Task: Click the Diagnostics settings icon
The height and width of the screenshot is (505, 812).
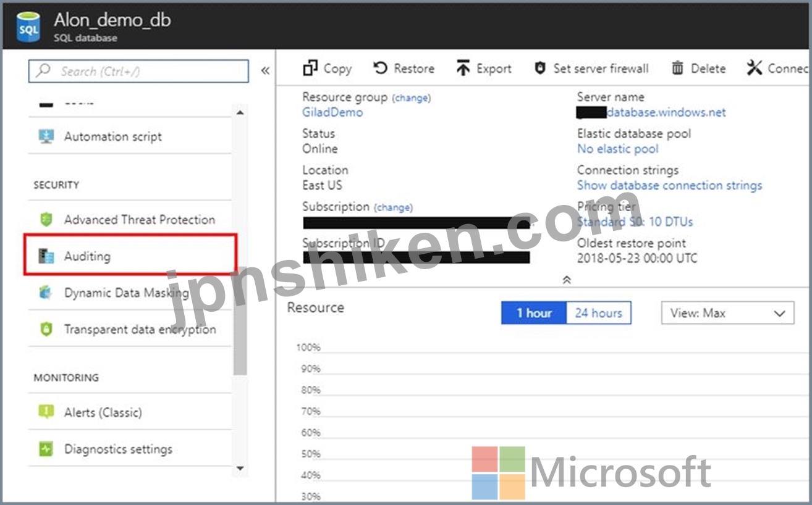Action: click(46, 449)
